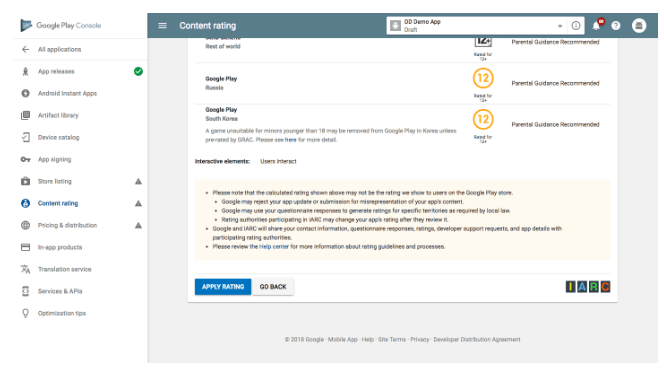This screenshot has width=664, height=368.
Task: Open Pricing & distribution section
Action: click(67, 226)
